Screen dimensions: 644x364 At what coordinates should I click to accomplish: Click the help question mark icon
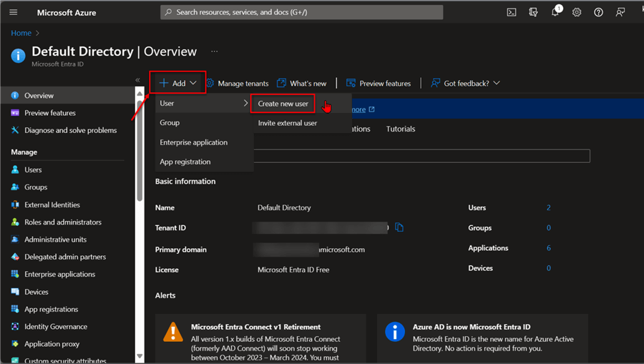[598, 12]
